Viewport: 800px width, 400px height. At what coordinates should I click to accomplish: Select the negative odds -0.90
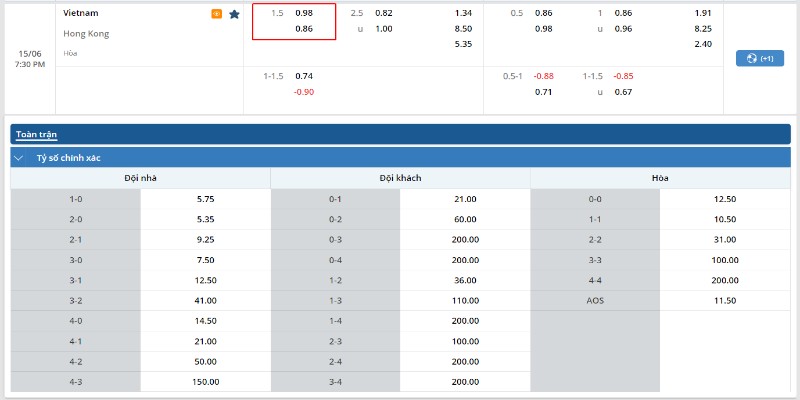(x=304, y=92)
